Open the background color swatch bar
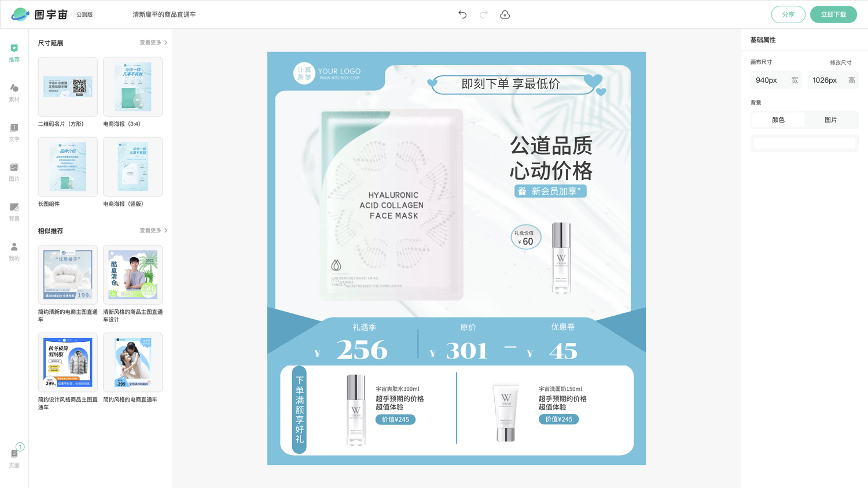The width and height of the screenshot is (868, 488). coord(804,143)
